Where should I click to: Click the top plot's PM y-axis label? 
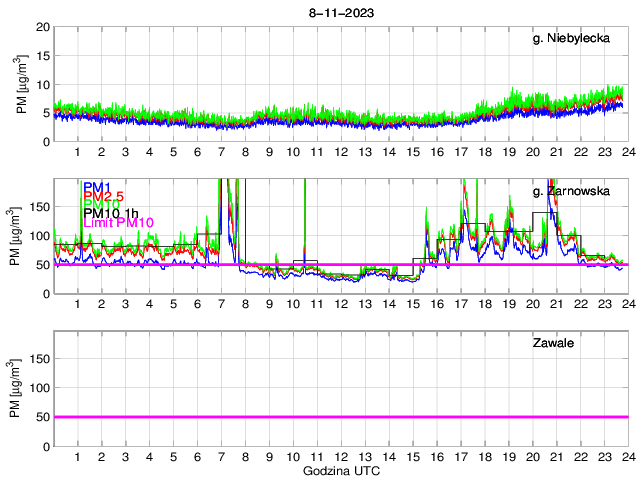22,85
